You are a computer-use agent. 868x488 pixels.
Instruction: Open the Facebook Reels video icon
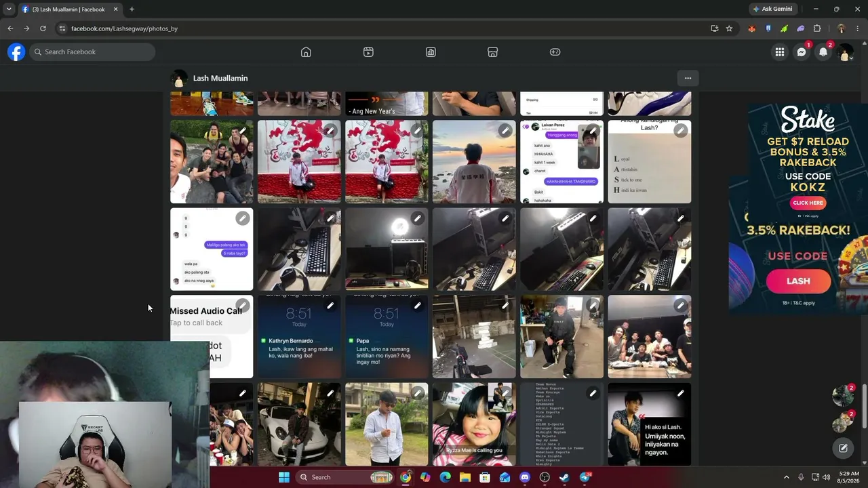coord(368,52)
